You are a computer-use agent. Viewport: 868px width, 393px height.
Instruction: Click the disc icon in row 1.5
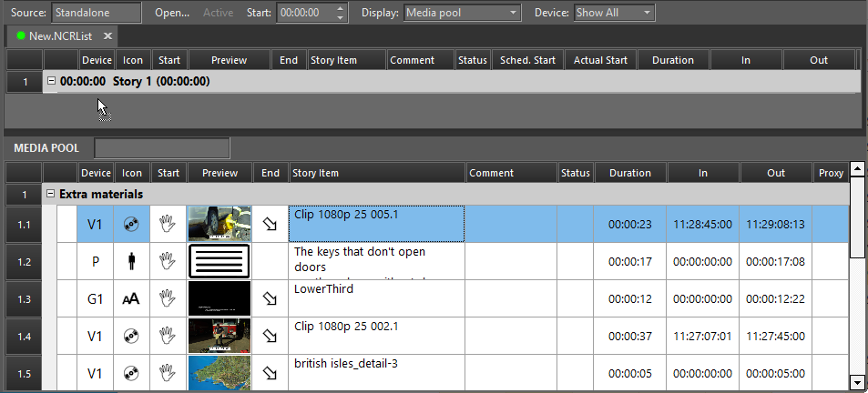pos(132,373)
